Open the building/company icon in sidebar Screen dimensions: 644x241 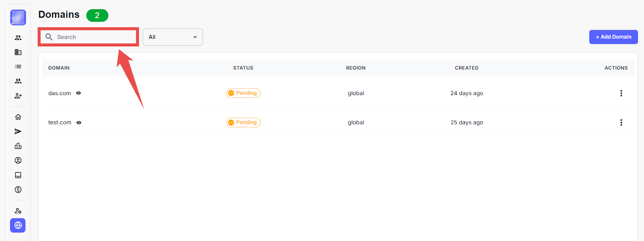[x=18, y=52]
